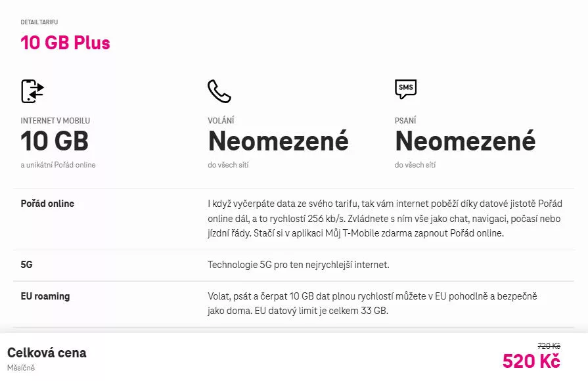The image size is (588, 381).
Task: Select the 10 GB Plus tariff title
Action: [x=65, y=43]
